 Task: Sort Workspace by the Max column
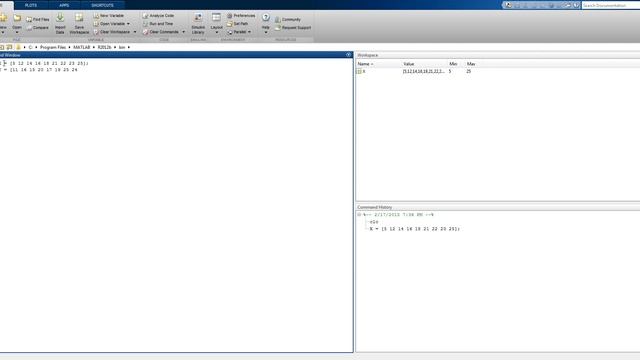coord(471,64)
